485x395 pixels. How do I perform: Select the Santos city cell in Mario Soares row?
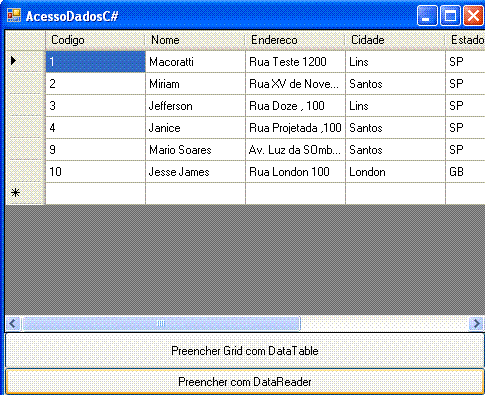[x=395, y=149]
